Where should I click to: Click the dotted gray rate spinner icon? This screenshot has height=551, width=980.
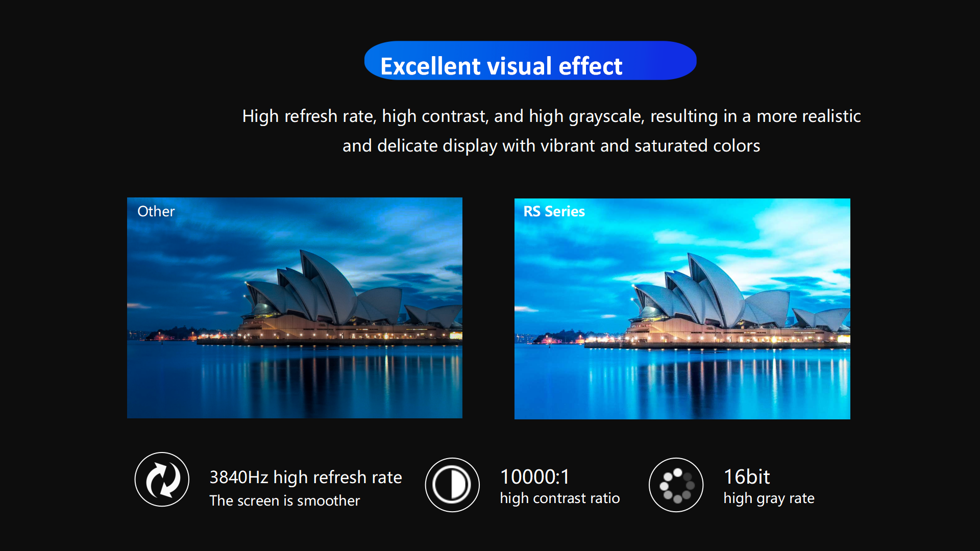(676, 485)
